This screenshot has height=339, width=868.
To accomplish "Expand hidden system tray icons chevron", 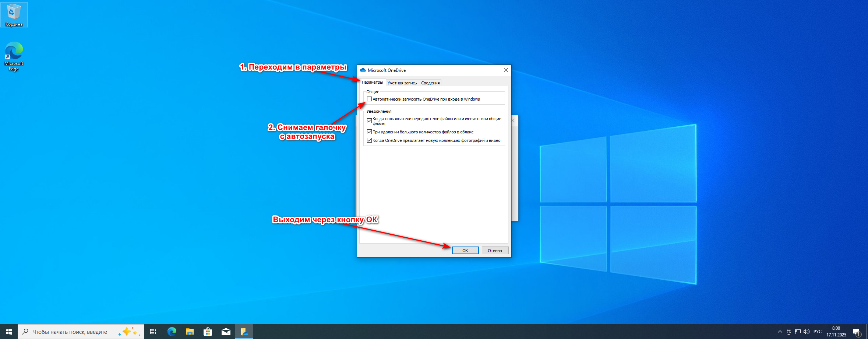I will tap(780, 332).
